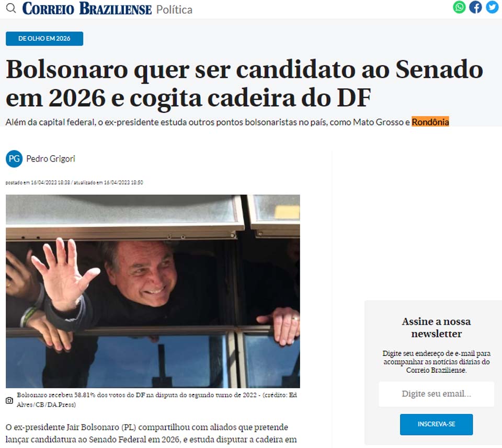502x448 pixels.
Task: Open author Pedro Grigori's page
Action: (51, 159)
